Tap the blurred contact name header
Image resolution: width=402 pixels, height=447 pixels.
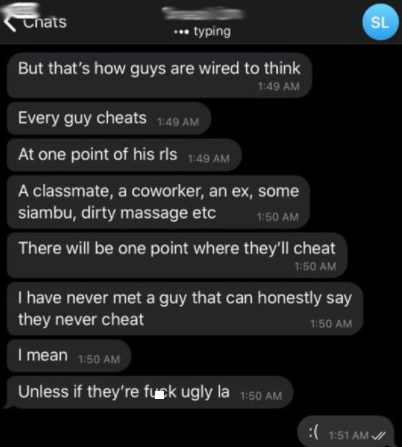(203, 13)
